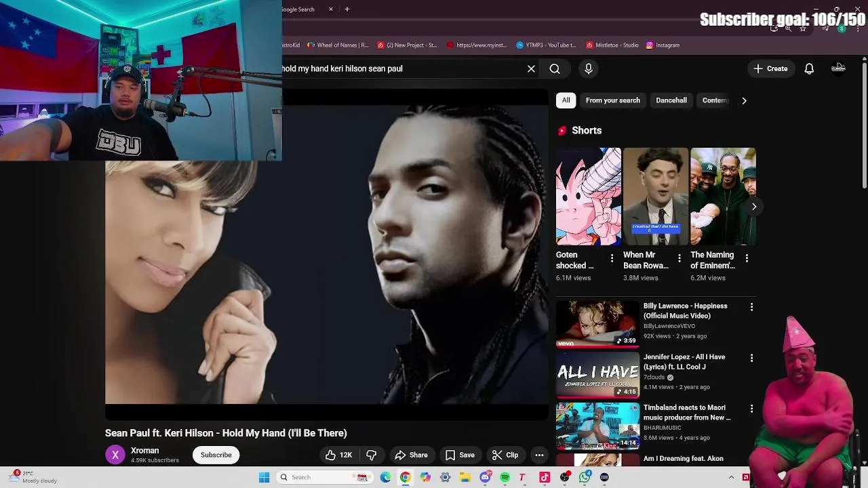Screen dimensions: 868x488
Task: Open the Windows Start menu
Action: (x=264, y=477)
